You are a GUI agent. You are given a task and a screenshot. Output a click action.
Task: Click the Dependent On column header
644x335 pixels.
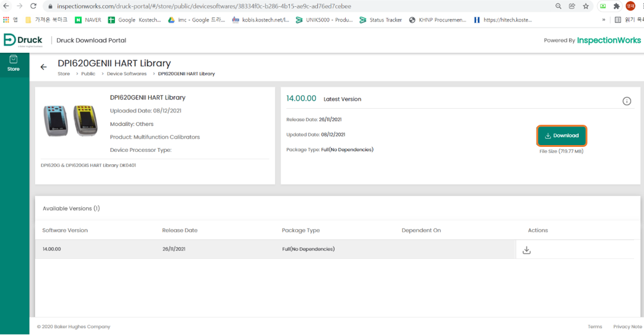click(x=421, y=231)
